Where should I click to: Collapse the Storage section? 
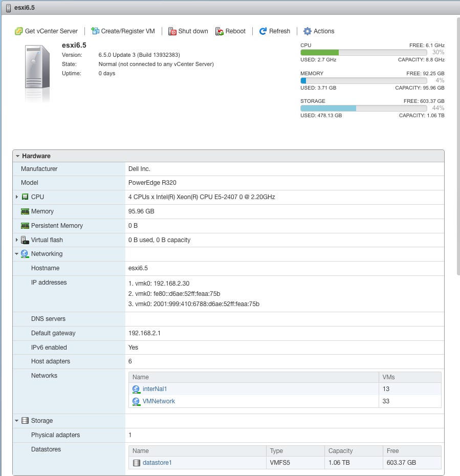pos(17,420)
